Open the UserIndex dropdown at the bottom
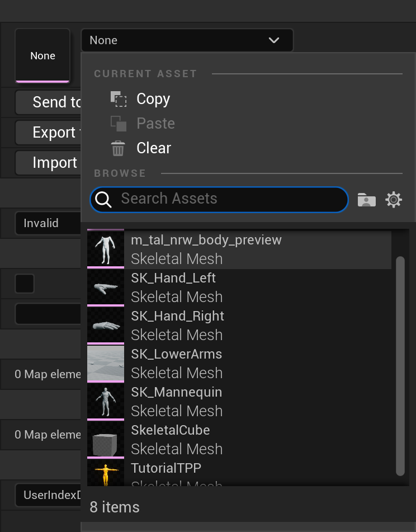Image resolution: width=416 pixels, height=532 pixels. (x=48, y=495)
